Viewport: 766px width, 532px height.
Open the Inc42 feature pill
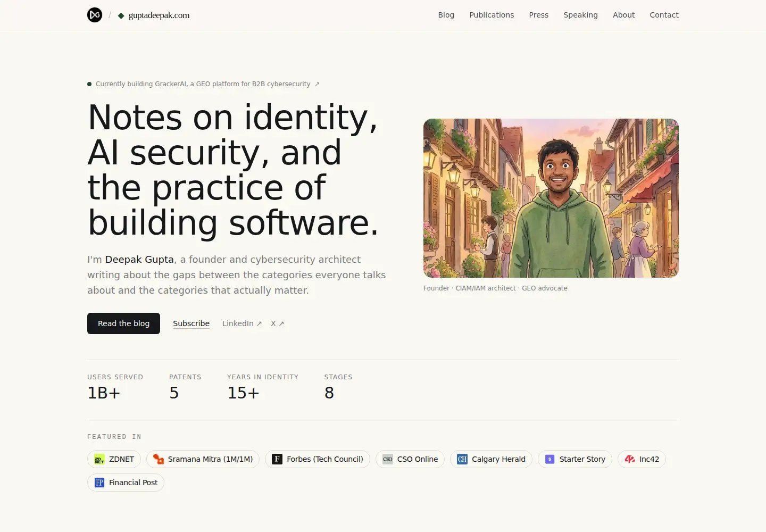coord(642,459)
